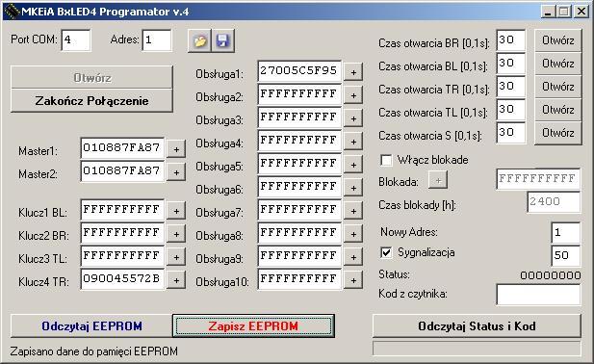
Task: Click the plus button for Obsługa5
Action: [x=353, y=165]
